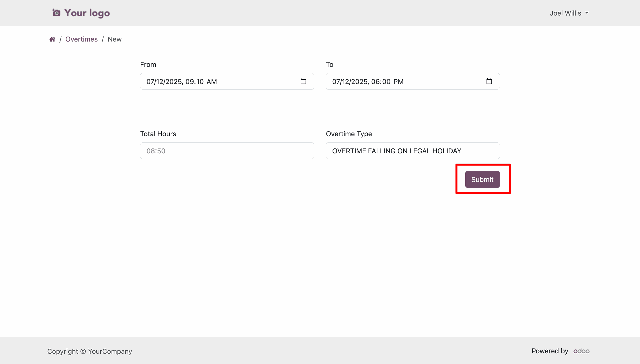Click the Overtime Type label

click(x=349, y=134)
